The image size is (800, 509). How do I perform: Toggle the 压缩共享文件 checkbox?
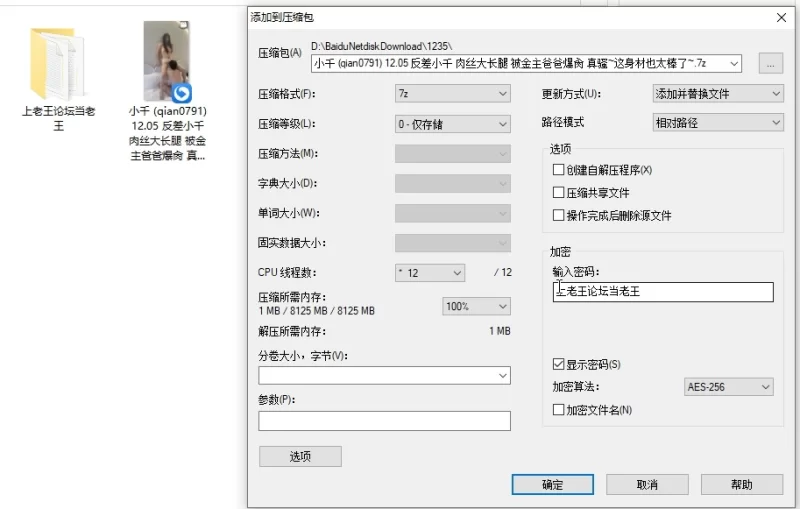point(559,192)
